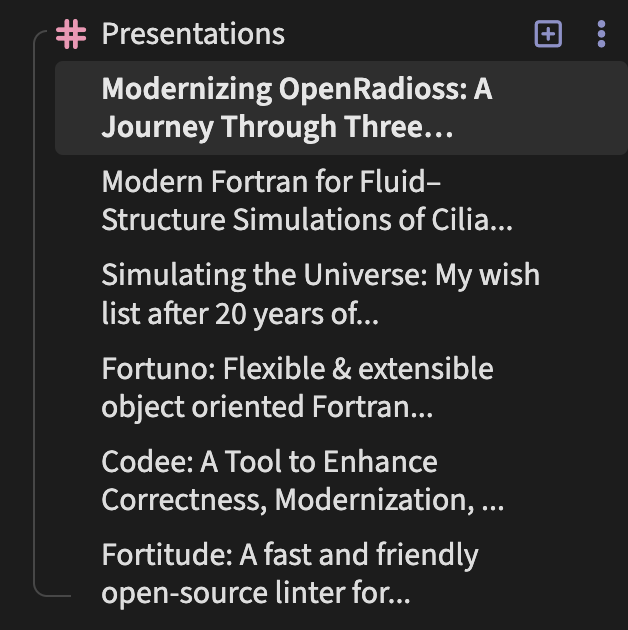Click the pink hash channel icon
Viewport: 628px width, 630px height.
point(71,34)
